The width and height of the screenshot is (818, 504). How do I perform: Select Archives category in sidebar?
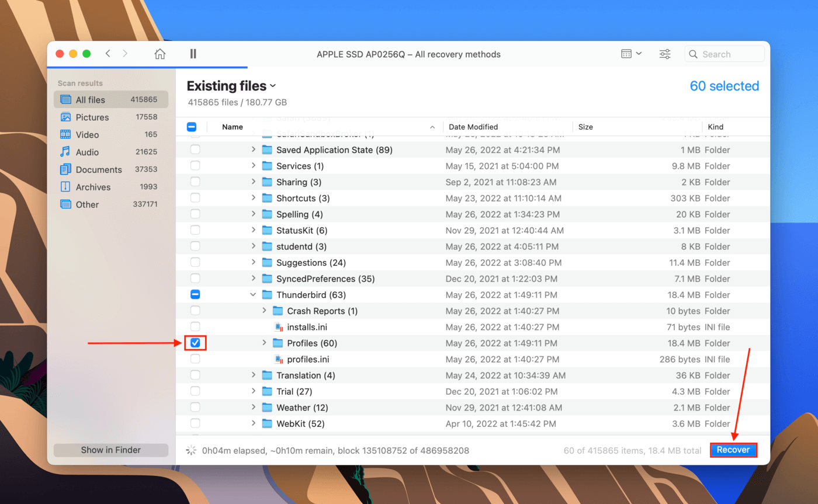point(111,187)
